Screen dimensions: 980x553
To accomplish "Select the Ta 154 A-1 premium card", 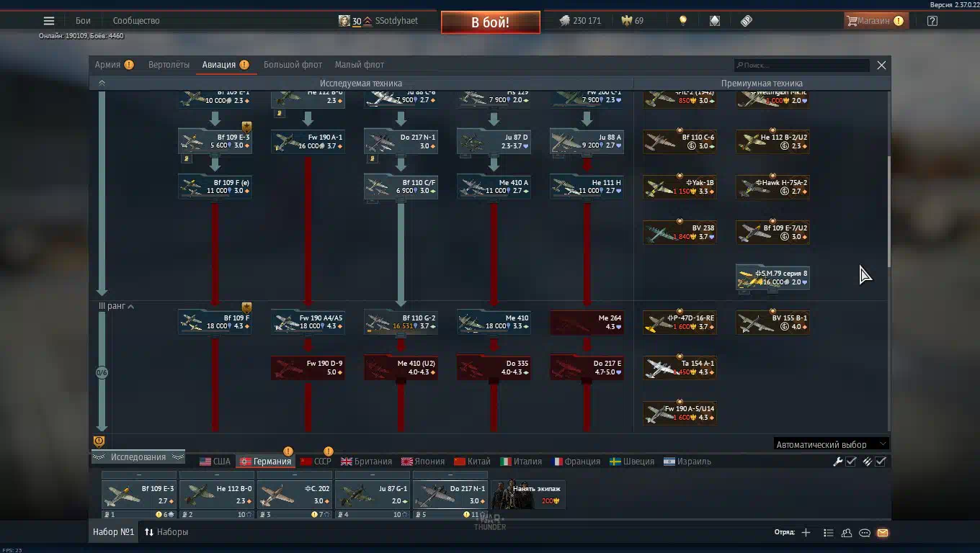I will [680, 368].
